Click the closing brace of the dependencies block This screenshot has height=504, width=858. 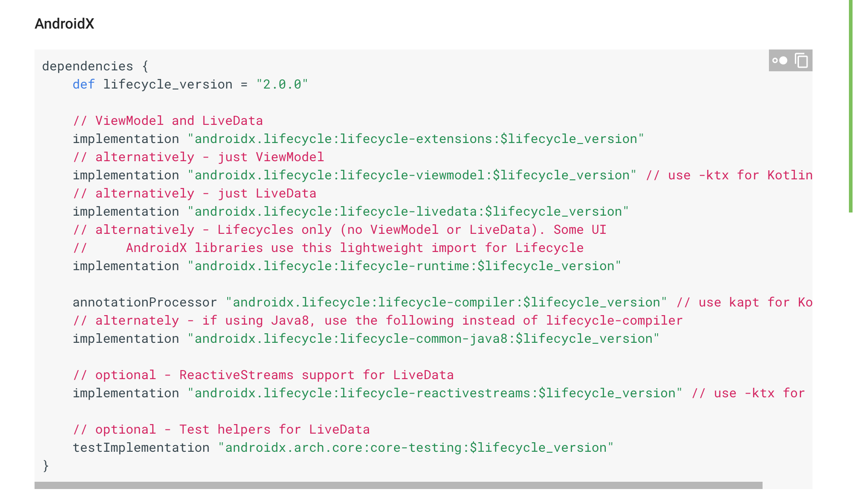[45, 466]
